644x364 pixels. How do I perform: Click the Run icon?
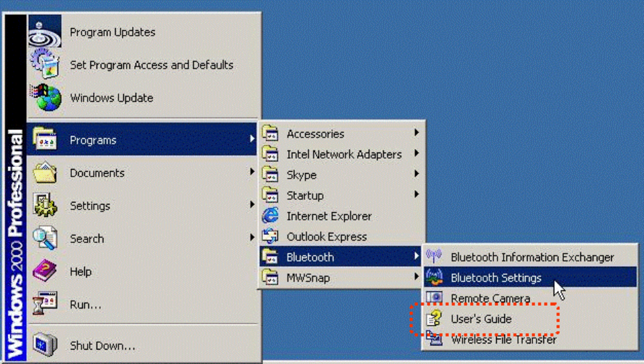tap(44, 304)
